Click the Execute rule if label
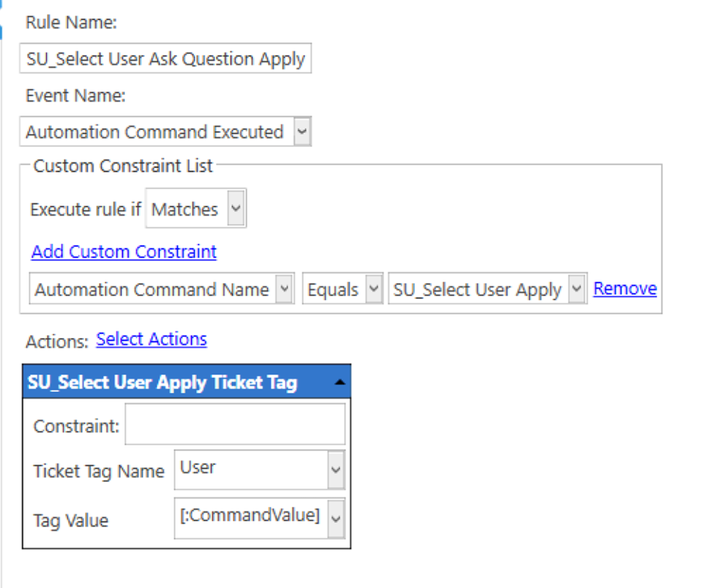The height and width of the screenshot is (588, 710). pyautogui.click(x=86, y=209)
